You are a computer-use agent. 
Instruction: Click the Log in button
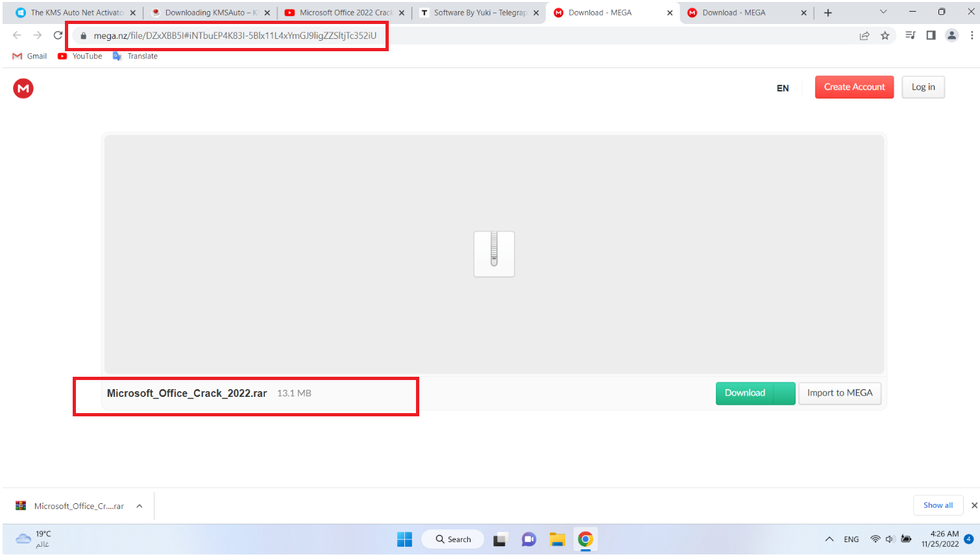tap(923, 87)
